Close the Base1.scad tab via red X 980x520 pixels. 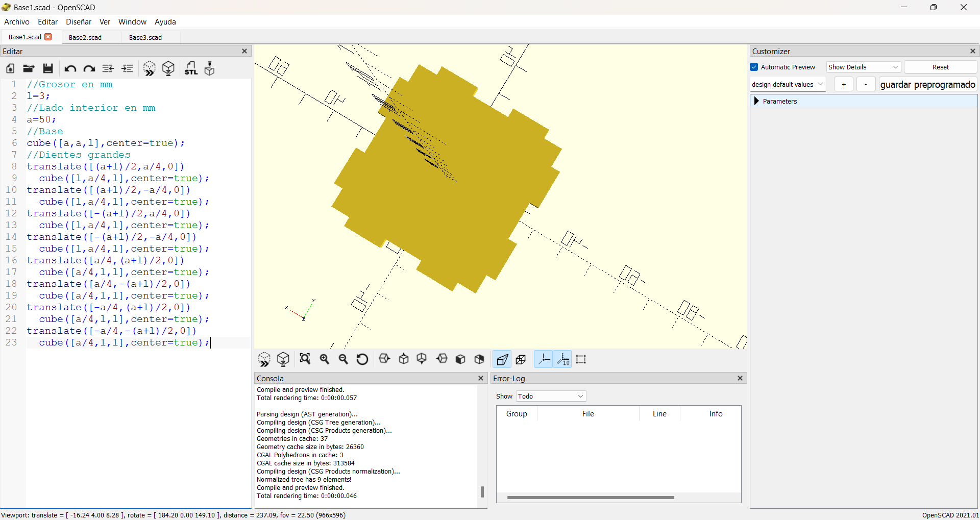point(48,37)
